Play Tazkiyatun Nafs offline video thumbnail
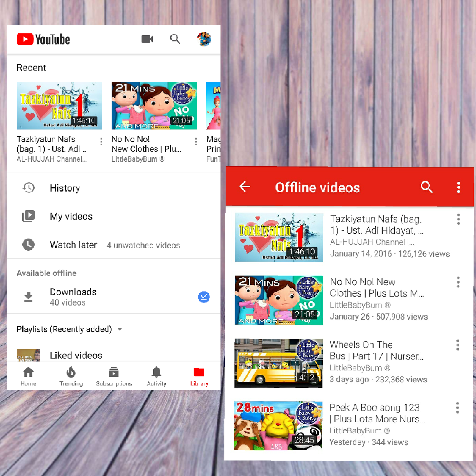Image resolution: width=476 pixels, height=476 pixels. 279,237
